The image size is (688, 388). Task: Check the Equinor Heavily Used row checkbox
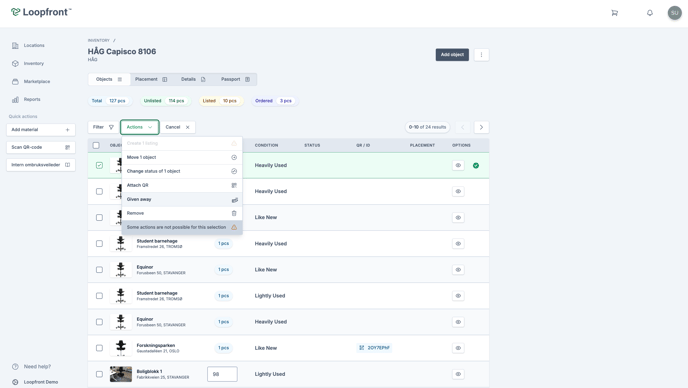pos(99,322)
